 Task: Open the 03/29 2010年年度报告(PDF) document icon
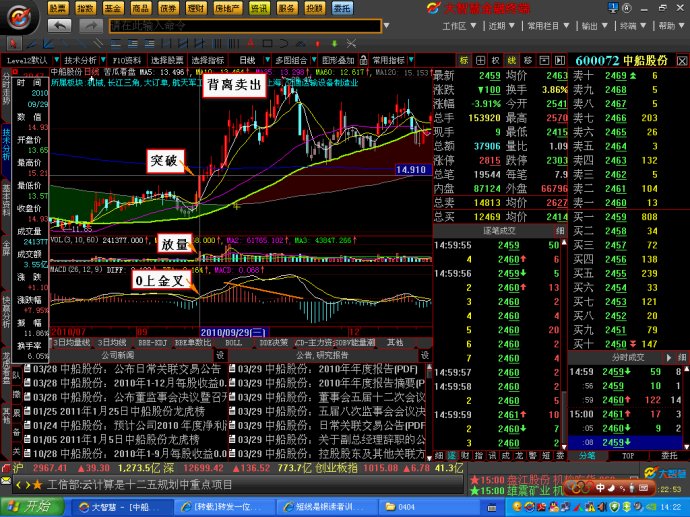tap(232, 369)
